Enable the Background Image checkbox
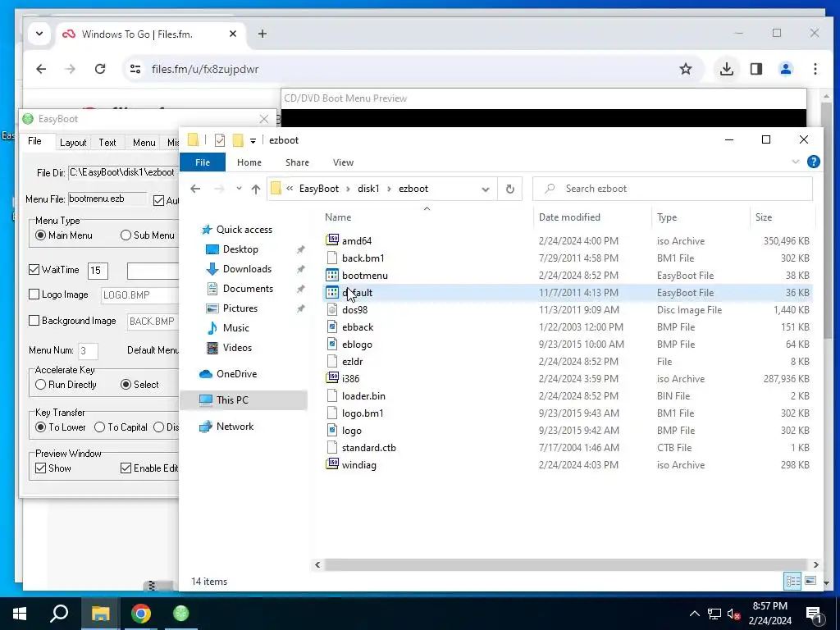Screen dimensions: 840x630 [x=34, y=321]
